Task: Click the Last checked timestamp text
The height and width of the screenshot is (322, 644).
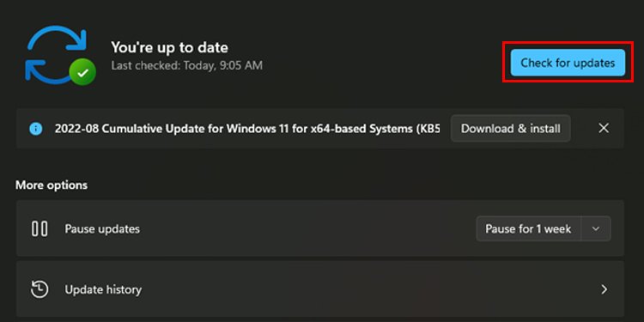Action: click(x=186, y=65)
